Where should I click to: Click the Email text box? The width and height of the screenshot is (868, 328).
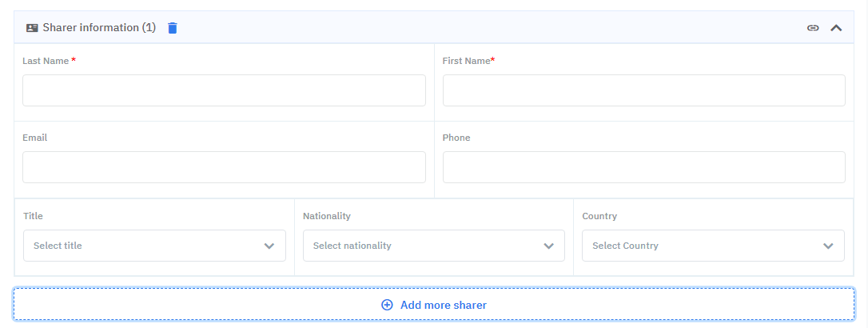pyautogui.click(x=224, y=167)
